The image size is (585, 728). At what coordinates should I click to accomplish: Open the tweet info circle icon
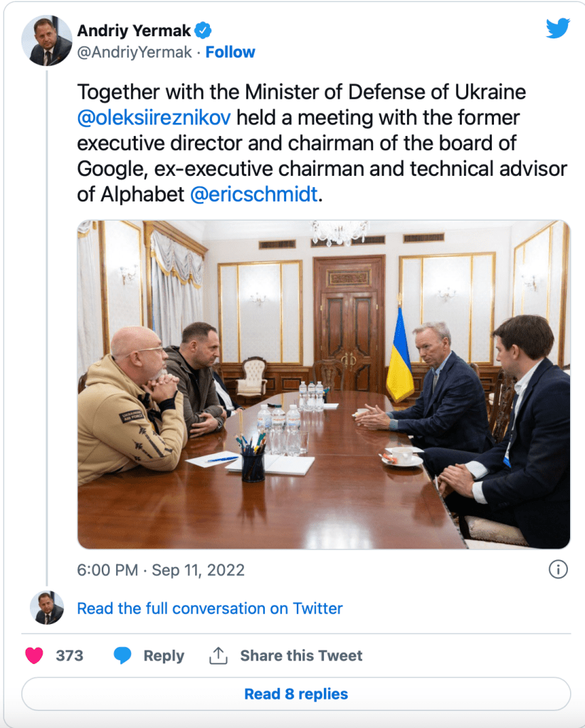(x=559, y=569)
